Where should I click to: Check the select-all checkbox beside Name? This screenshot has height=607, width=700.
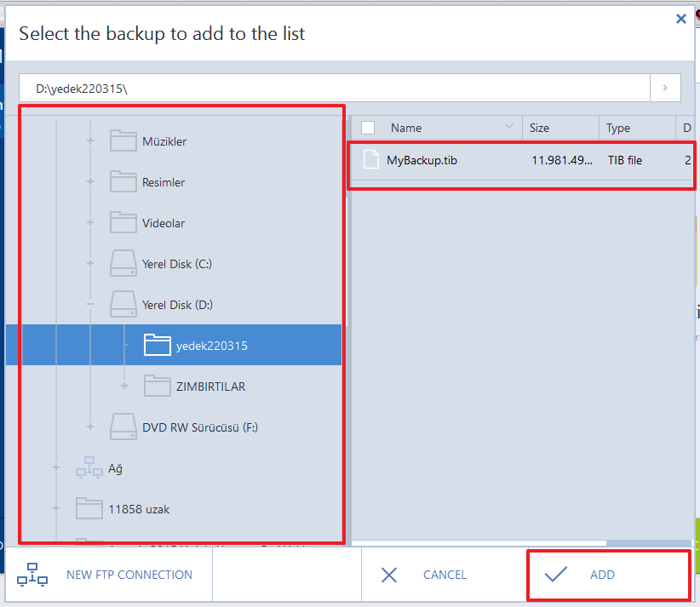[368, 128]
